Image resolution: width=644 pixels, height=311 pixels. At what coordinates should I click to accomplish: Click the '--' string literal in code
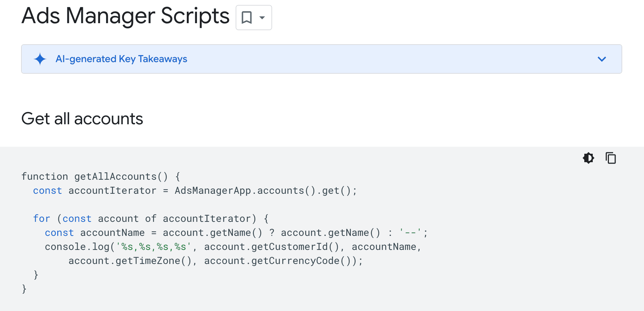pyautogui.click(x=410, y=233)
